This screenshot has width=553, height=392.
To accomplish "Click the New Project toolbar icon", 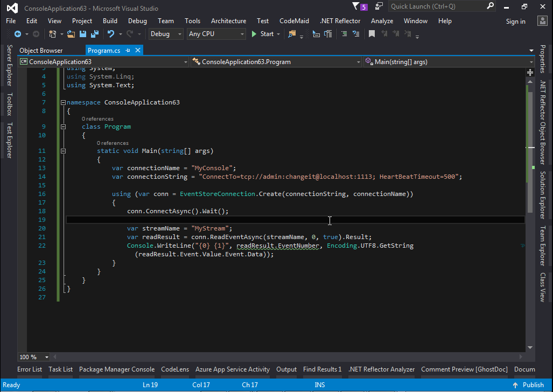I will tap(53, 34).
